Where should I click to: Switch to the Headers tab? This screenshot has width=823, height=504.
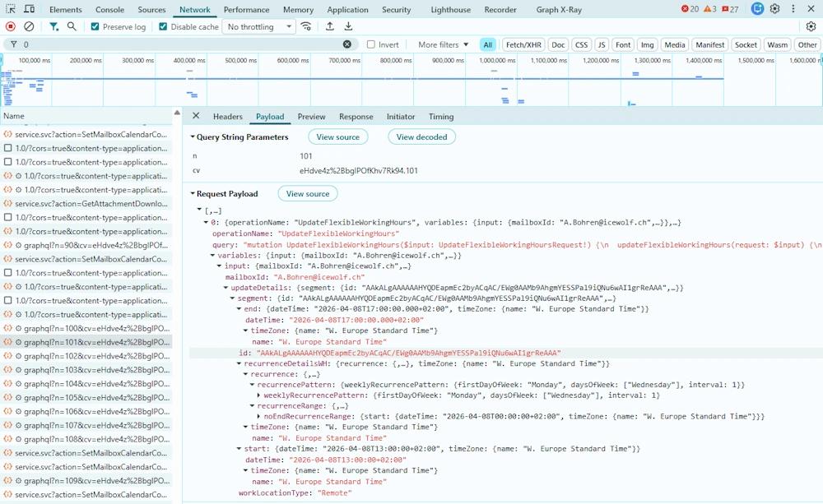pos(228,117)
